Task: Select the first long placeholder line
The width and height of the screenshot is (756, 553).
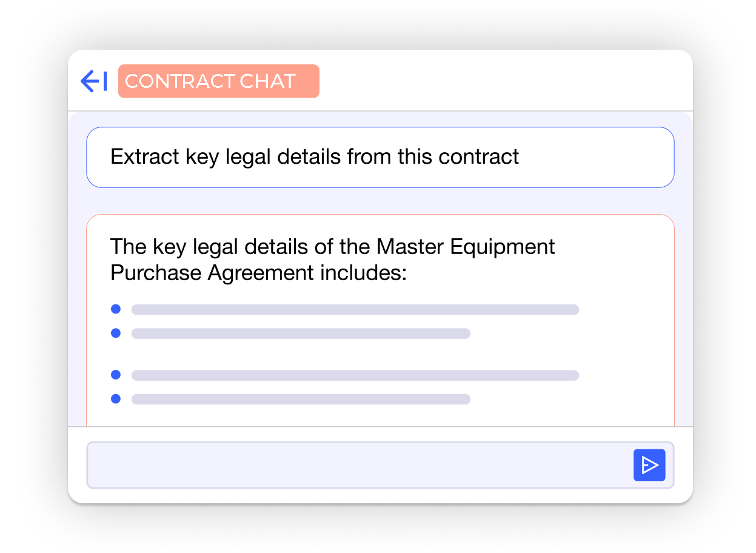Action: pos(355,310)
